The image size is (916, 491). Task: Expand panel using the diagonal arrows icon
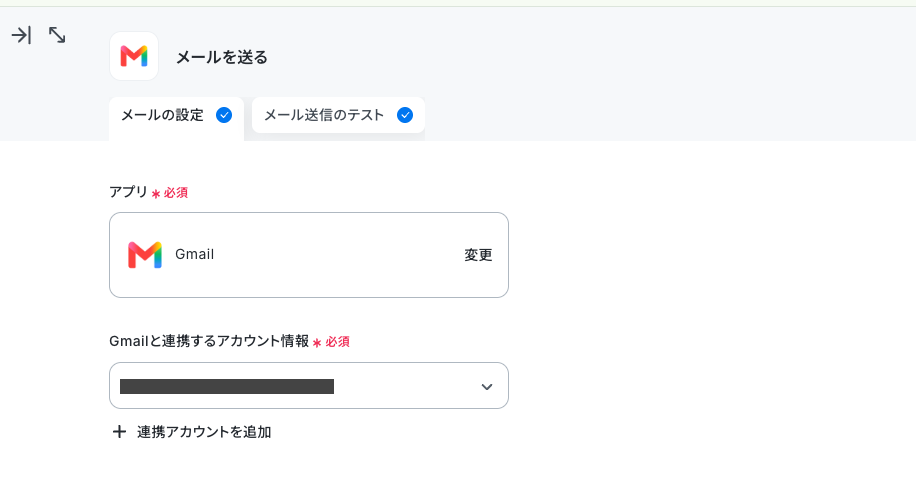point(57,35)
